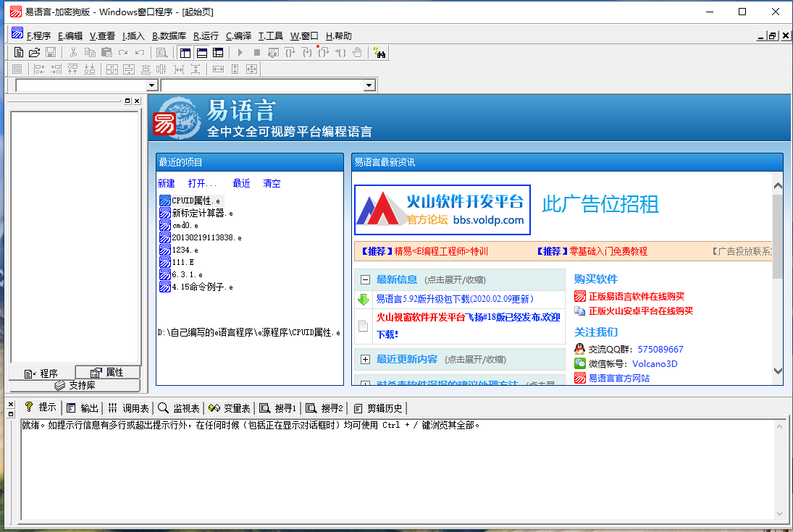Click the align top edges icon
The image size is (793, 532).
73,69
